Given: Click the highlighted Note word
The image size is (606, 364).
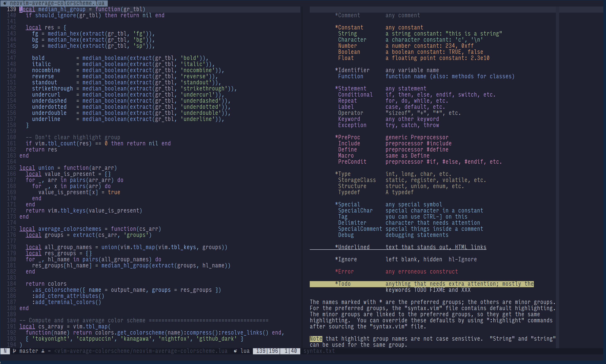Looking at the screenshot, I should (x=316, y=339).
